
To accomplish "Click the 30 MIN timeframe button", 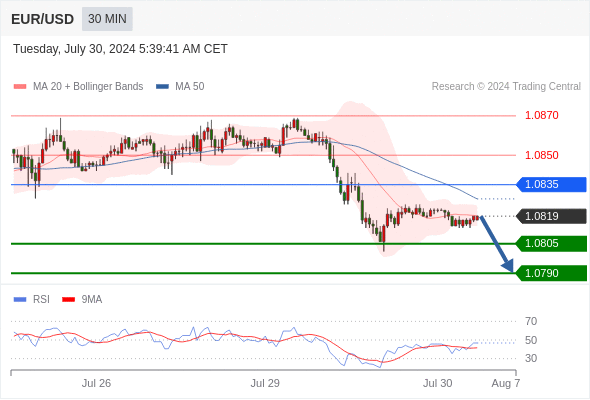I will click(107, 19).
